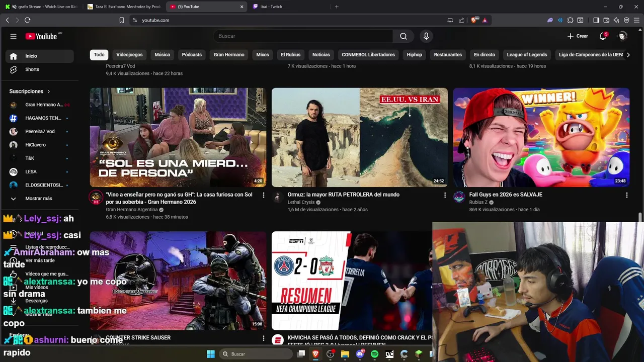Reload the page
The height and width of the screenshot is (362, 644).
pyautogui.click(x=27, y=20)
